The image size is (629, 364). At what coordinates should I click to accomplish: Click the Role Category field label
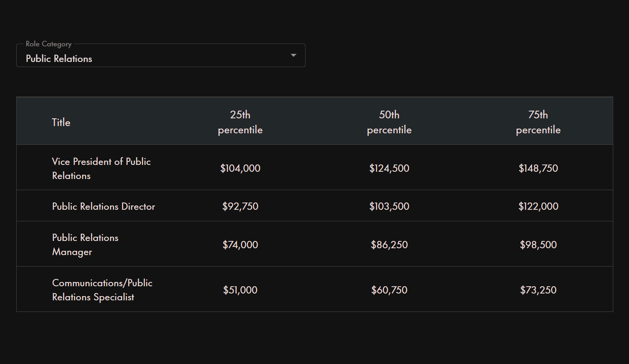[49, 44]
